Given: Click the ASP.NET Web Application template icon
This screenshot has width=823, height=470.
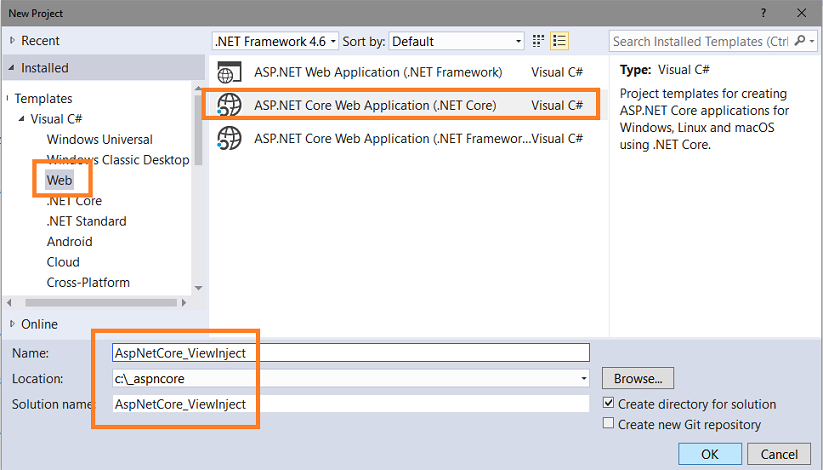Looking at the screenshot, I should (x=229, y=72).
